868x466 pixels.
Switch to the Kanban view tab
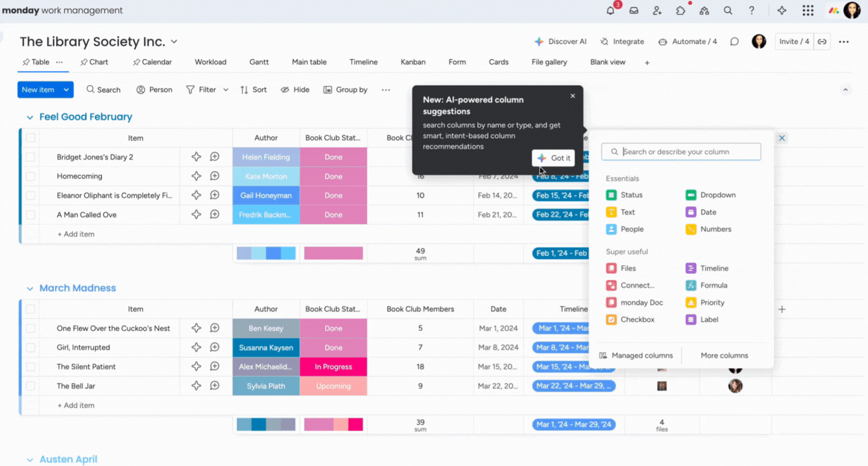(x=413, y=62)
